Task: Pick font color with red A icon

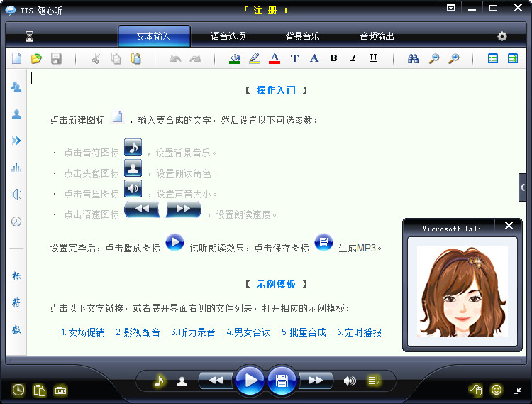Action: [275, 59]
